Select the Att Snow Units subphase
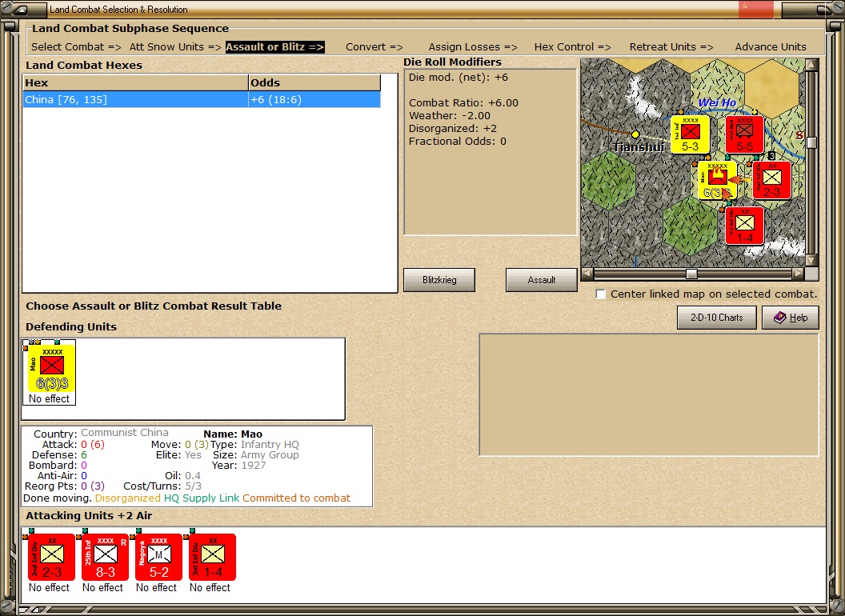Screen dimensions: 845x616 pos(175,47)
